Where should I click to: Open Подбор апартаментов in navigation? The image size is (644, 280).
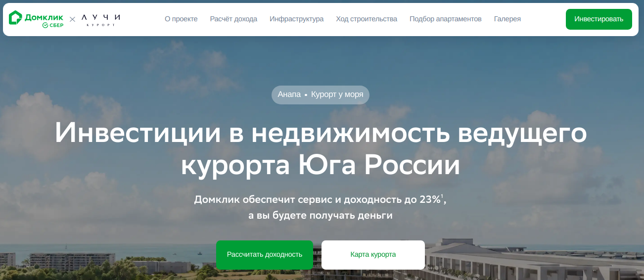coord(446,19)
